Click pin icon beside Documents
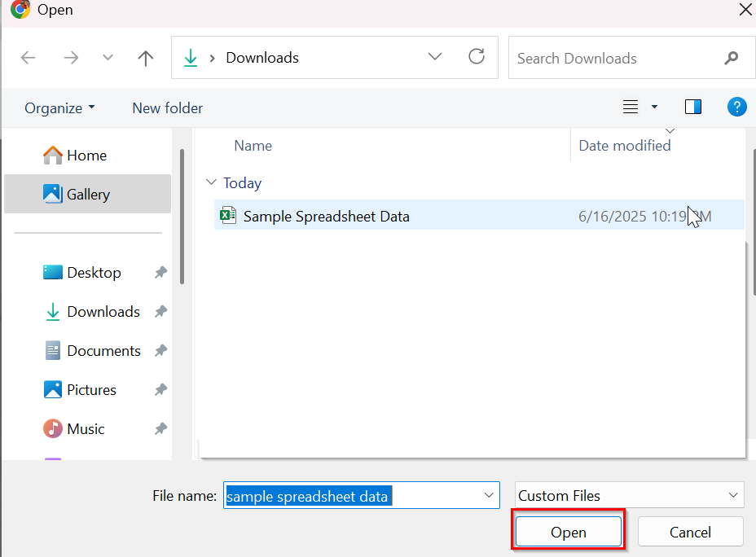This screenshot has height=557, width=756. coord(160,350)
